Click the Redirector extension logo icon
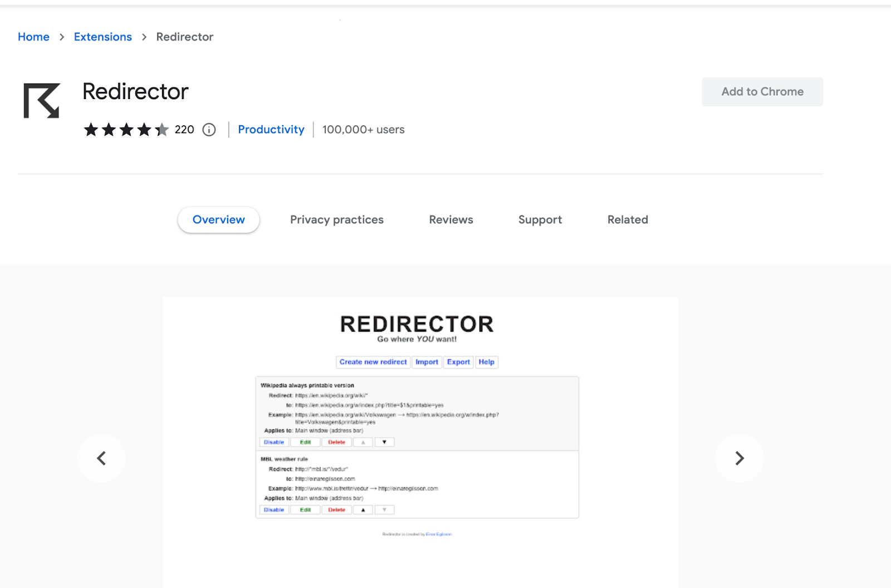The width and height of the screenshot is (891, 588). coord(41,100)
